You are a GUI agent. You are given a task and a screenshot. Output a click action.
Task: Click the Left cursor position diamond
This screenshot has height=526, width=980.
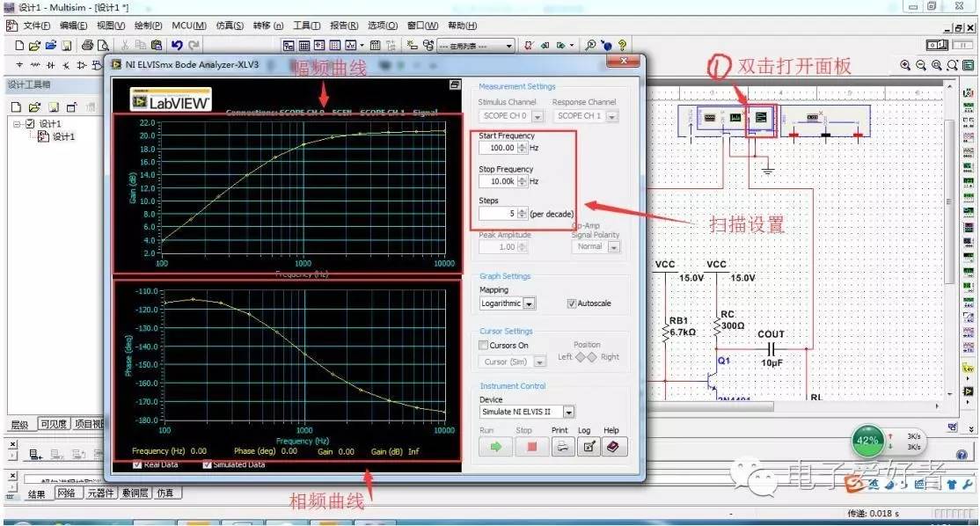580,357
